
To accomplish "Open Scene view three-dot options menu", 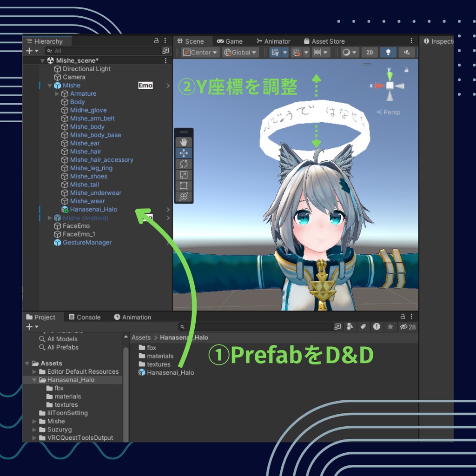I will pyautogui.click(x=411, y=40).
